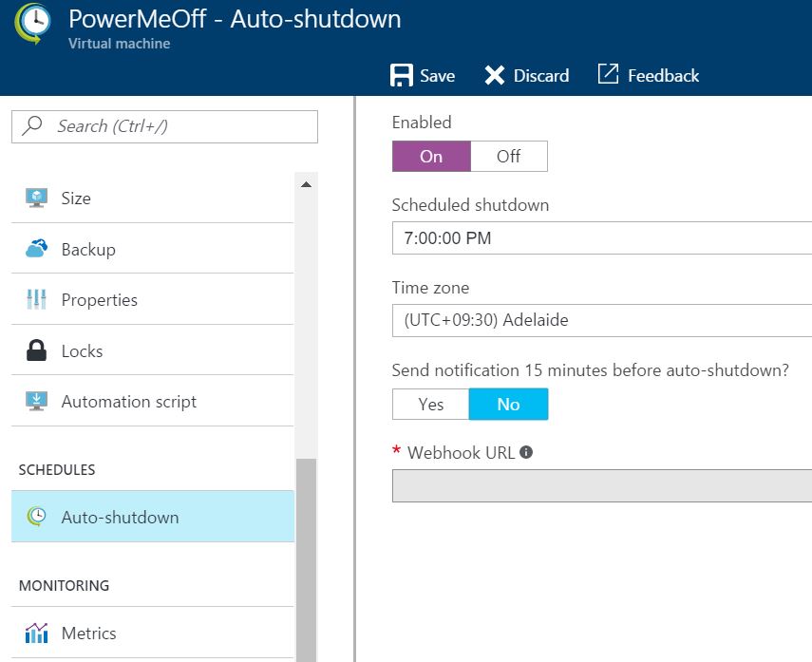Click the Properties sliders icon
This screenshot has width=812, height=662.
[36, 299]
